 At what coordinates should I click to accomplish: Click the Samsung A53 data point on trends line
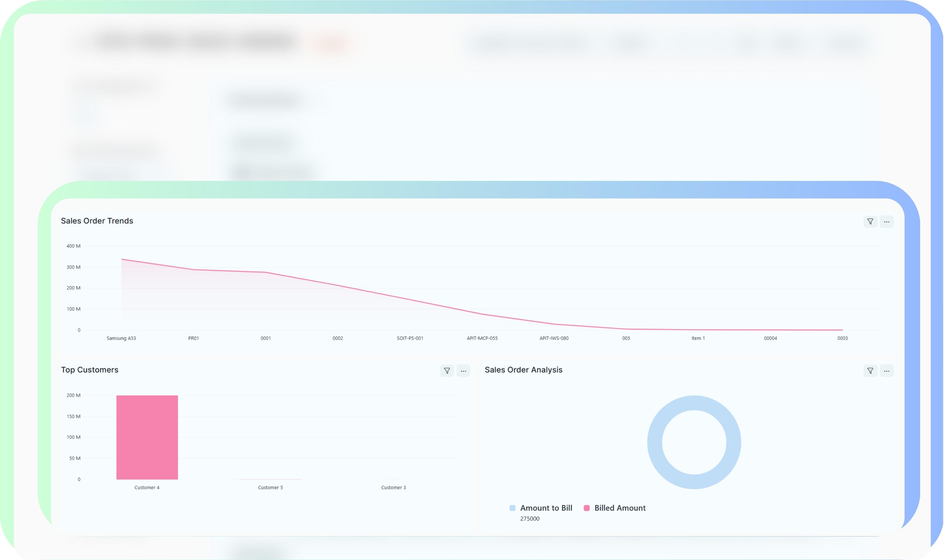coord(122,259)
